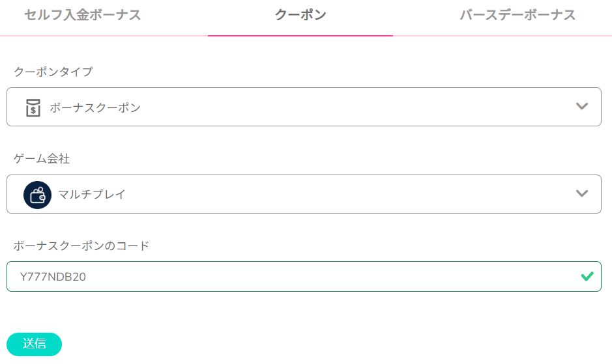The image size is (612, 364).
Task: Open the マルチプレイ game company selector
Action: [x=304, y=194]
